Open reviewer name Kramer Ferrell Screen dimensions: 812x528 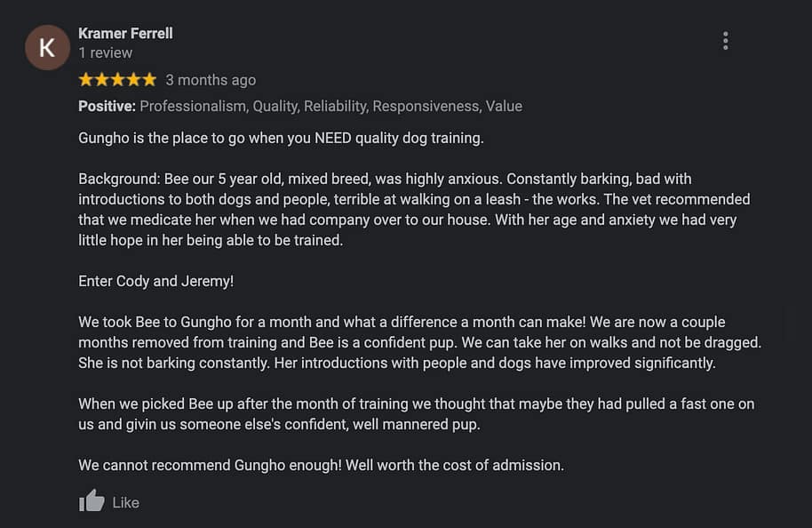(125, 33)
